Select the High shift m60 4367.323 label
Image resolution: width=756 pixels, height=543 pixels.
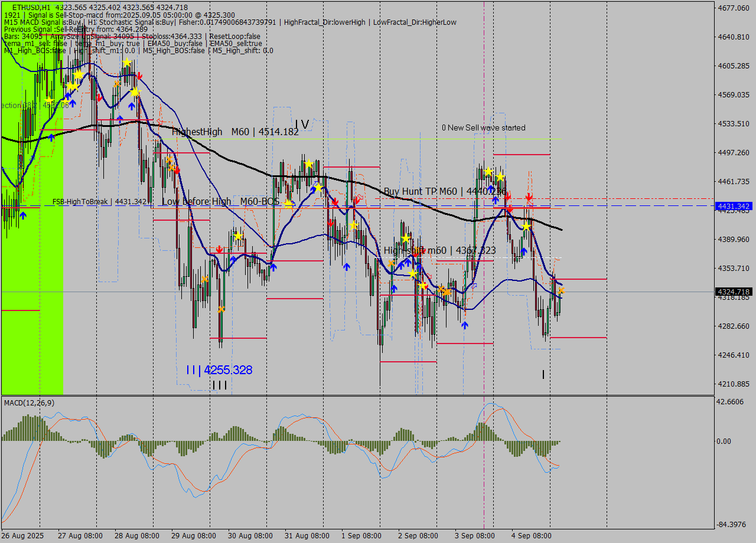(x=439, y=250)
